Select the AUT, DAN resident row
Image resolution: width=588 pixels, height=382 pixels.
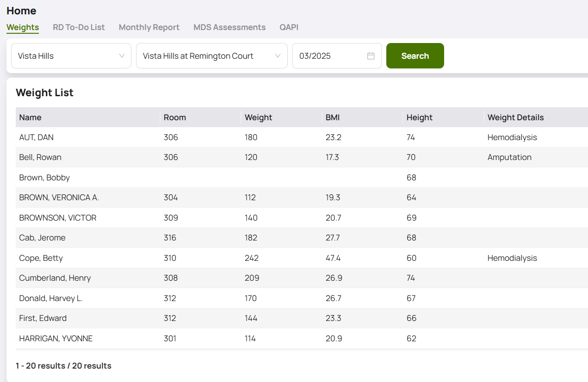click(x=37, y=137)
